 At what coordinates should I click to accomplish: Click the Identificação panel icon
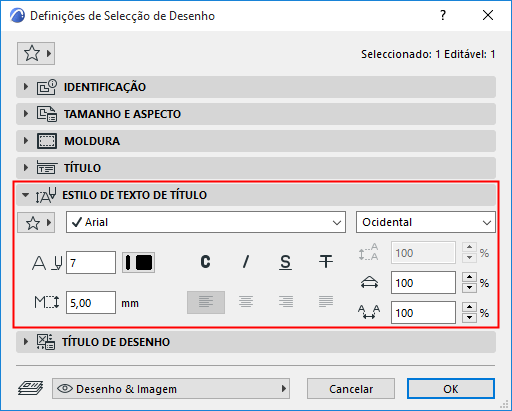[x=47, y=87]
